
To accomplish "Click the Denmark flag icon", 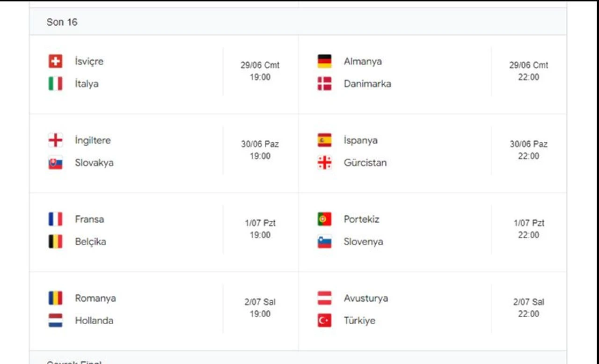I will pos(324,84).
